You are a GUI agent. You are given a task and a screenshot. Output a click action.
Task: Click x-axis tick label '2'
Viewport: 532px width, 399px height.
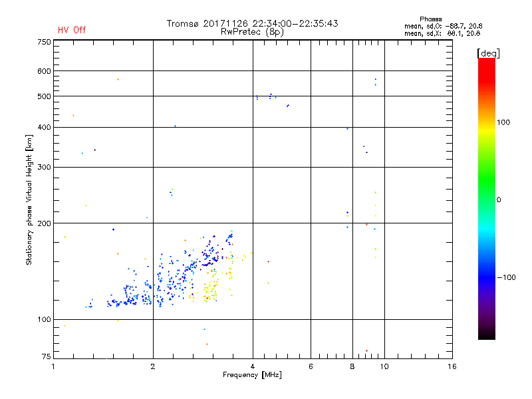point(153,366)
